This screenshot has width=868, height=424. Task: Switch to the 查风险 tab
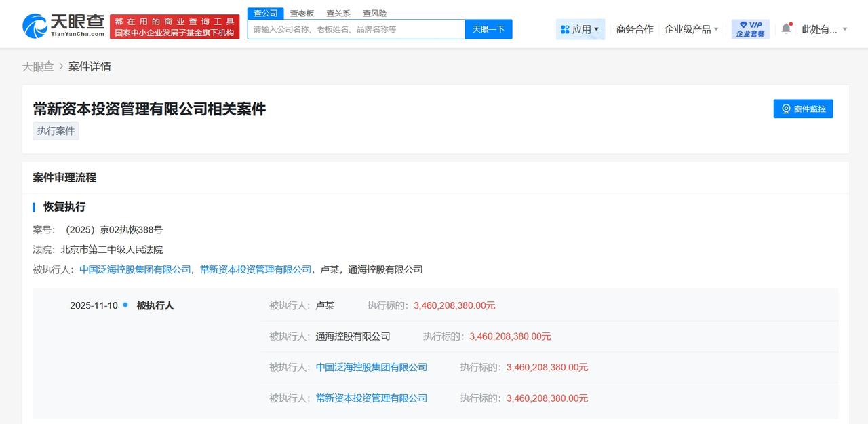tap(374, 12)
